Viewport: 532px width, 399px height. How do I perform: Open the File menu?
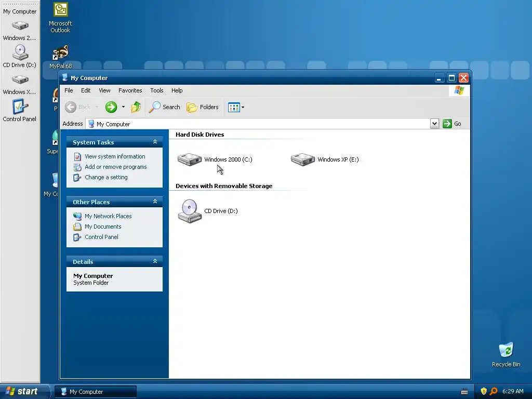(69, 90)
